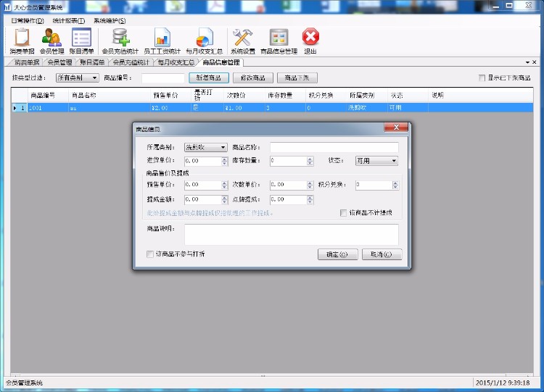Open 会员充值统计 toolbar icon

pos(120,41)
